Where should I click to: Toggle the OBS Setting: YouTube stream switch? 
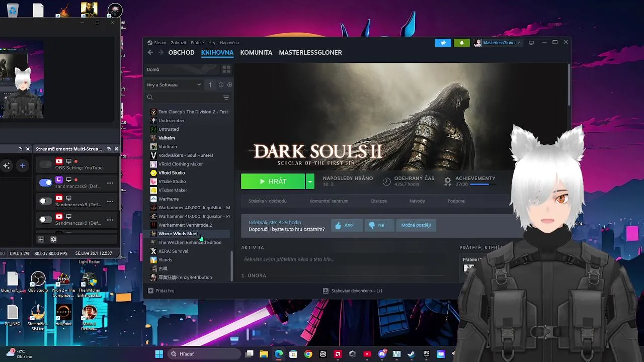46,164
